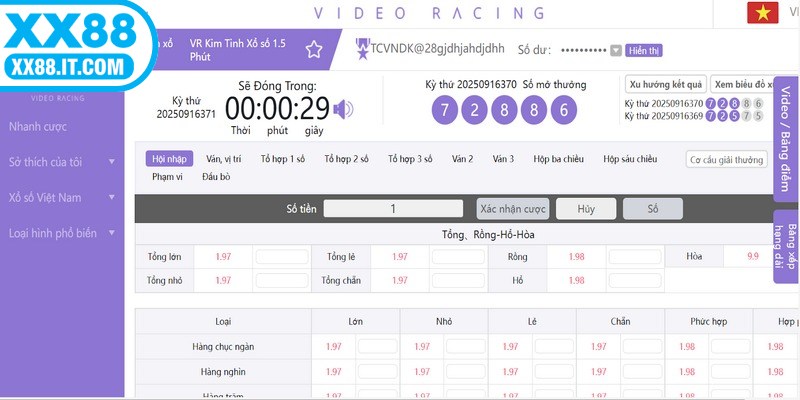This screenshot has height=400, width=800.
Task: Open the balance dropdown arrow
Action: pyautogui.click(x=616, y=51)
